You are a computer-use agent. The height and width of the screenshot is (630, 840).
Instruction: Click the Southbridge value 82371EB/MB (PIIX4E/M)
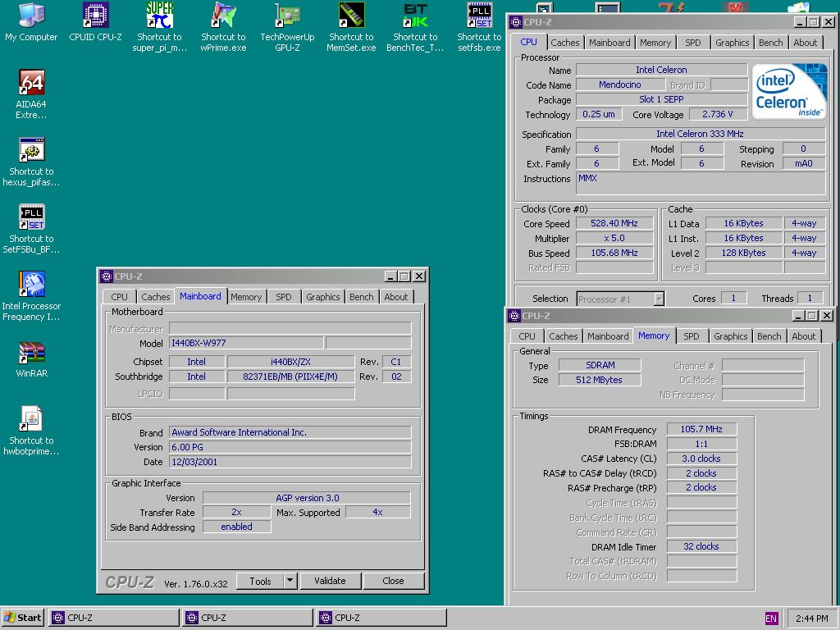(x=290, y=377)
